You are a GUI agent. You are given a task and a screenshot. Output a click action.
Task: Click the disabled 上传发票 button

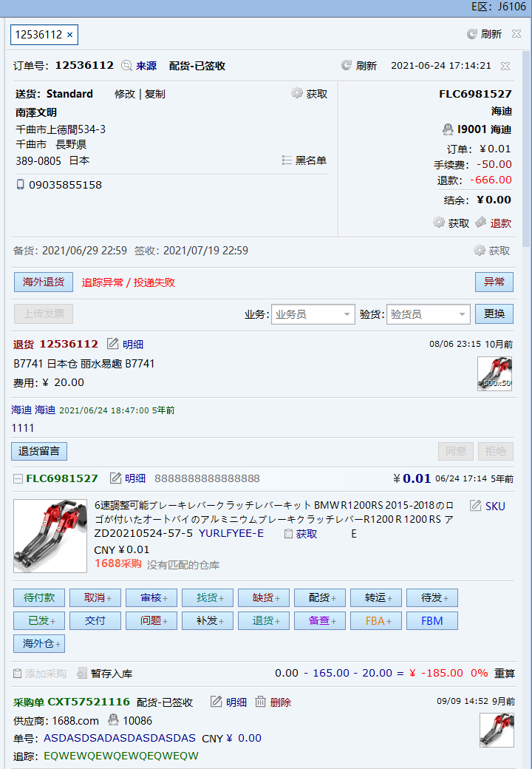click(43, 314)
